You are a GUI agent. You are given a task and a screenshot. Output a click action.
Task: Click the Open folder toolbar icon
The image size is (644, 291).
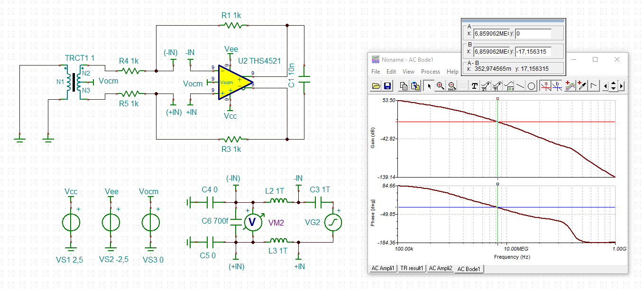[376, 86]
